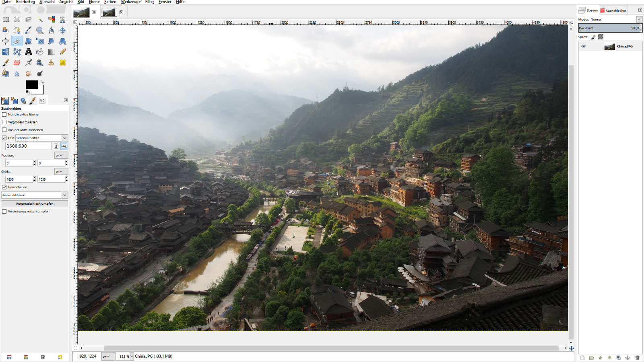Image resolution: width=644 pixels, height=362 pixels.
Task: Enable 'Nur die aktive Ebene' checkbox
Action: point(4,114)
